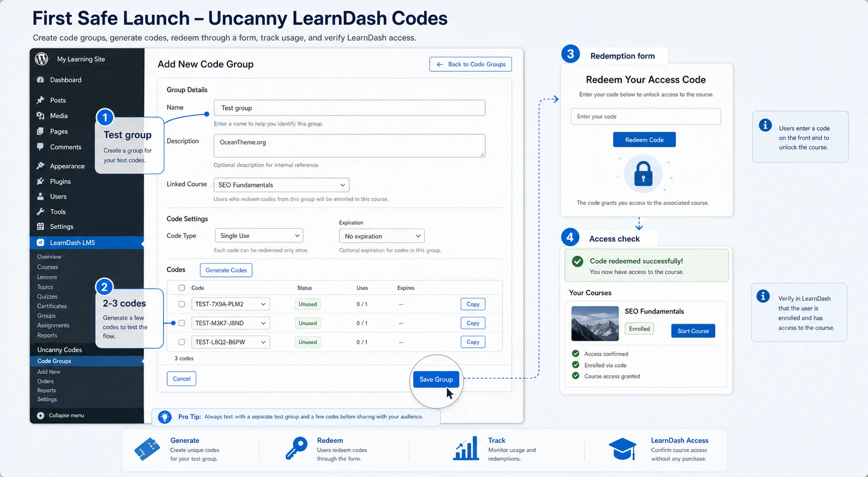
Task: Open the Quizzes submenu item
Action: pyautogui.click(x=47, y=296)
